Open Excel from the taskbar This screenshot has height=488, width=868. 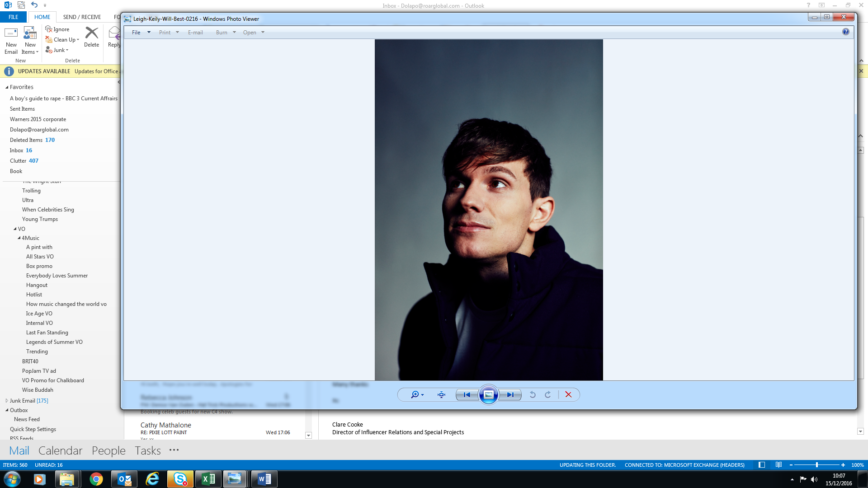pos(208,479)
